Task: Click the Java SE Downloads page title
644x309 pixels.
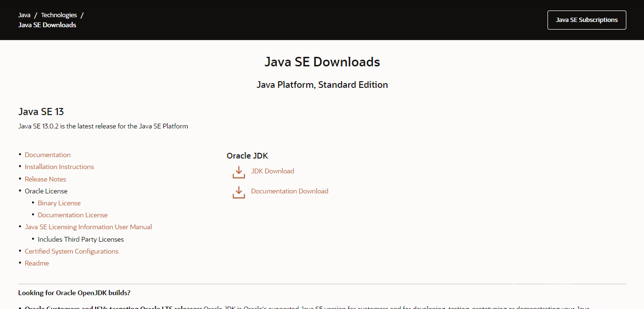Action: [x=322, y=62]
